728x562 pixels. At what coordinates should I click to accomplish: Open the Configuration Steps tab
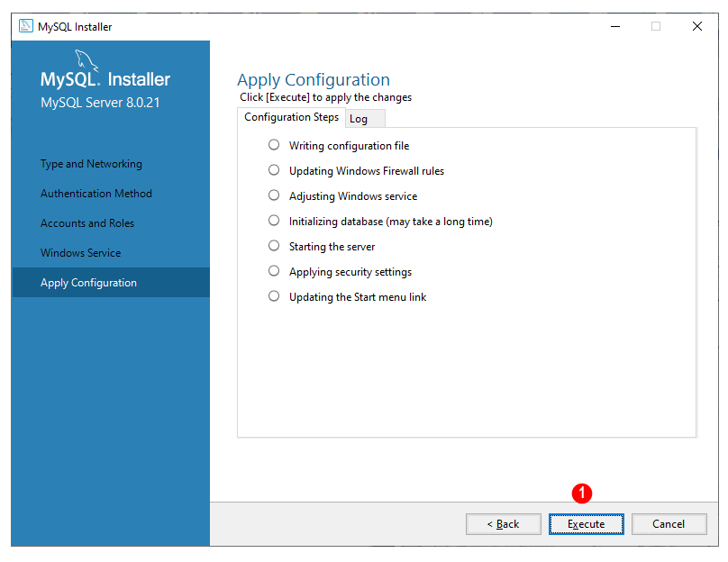coord(291,117)
